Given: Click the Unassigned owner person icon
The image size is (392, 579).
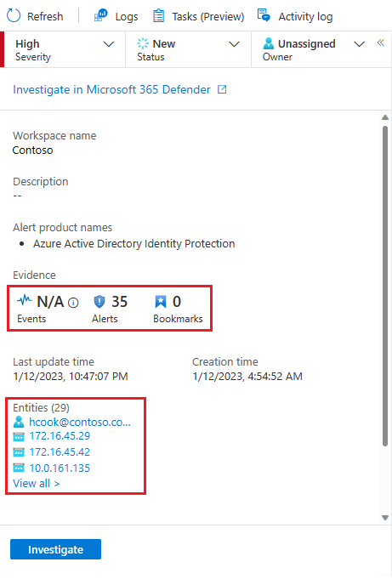Looking at the screenshot, I should coord(268,43).
